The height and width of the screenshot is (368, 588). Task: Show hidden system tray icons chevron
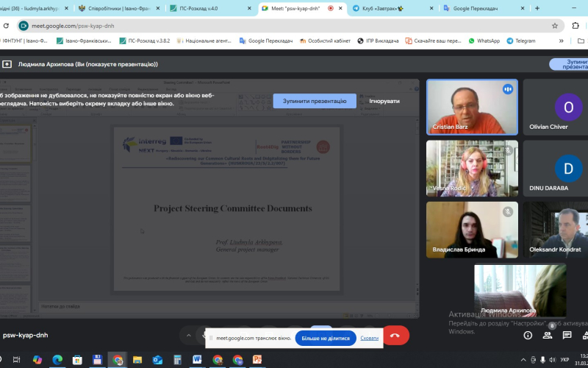click(x=523, y=360)
